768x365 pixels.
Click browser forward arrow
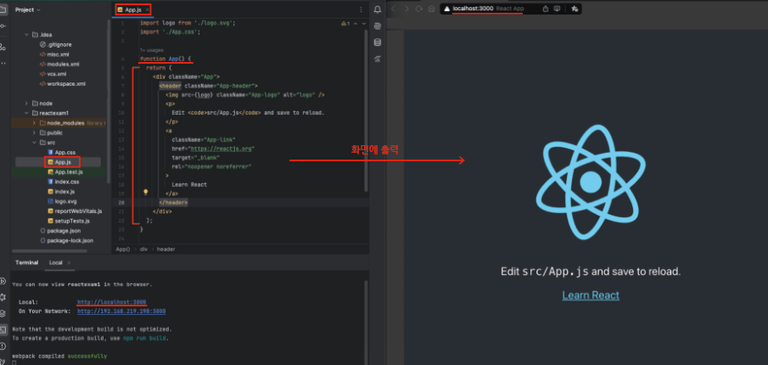pyautogui.click(x=406, y=9)
